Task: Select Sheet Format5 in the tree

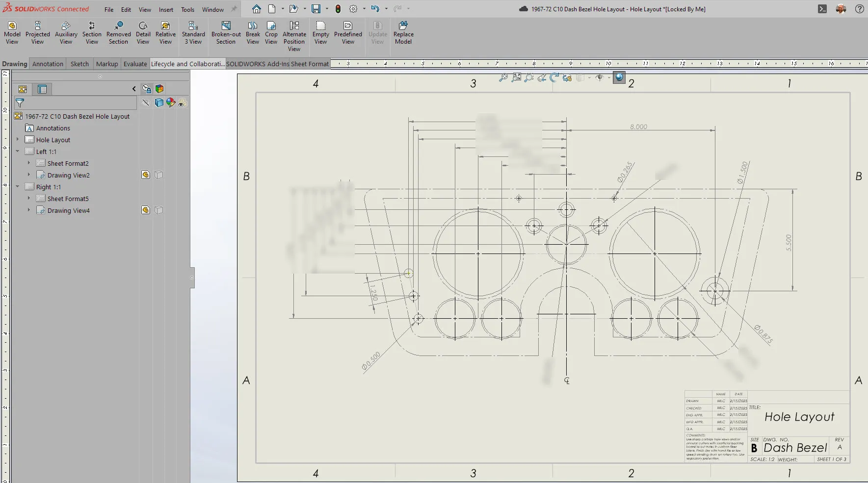Action: (68, 199)
